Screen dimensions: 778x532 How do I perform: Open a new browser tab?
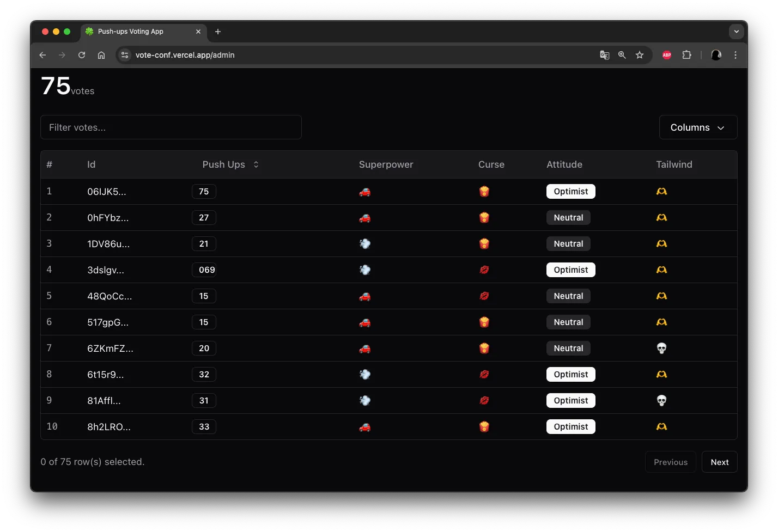pos(218,32)
